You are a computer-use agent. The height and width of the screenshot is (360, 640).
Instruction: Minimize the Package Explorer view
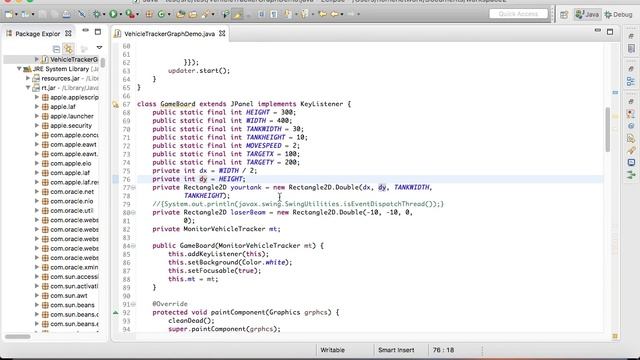click(x=85, y=31)
